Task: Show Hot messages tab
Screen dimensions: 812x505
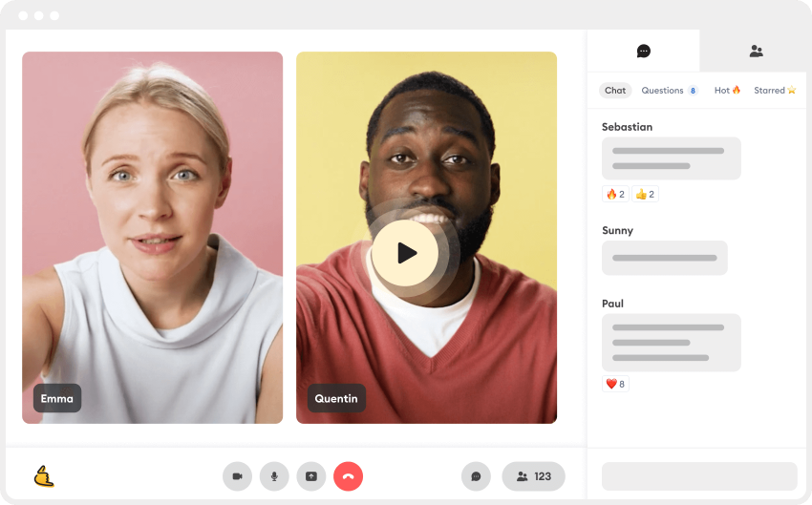Action: pos(727,90)
